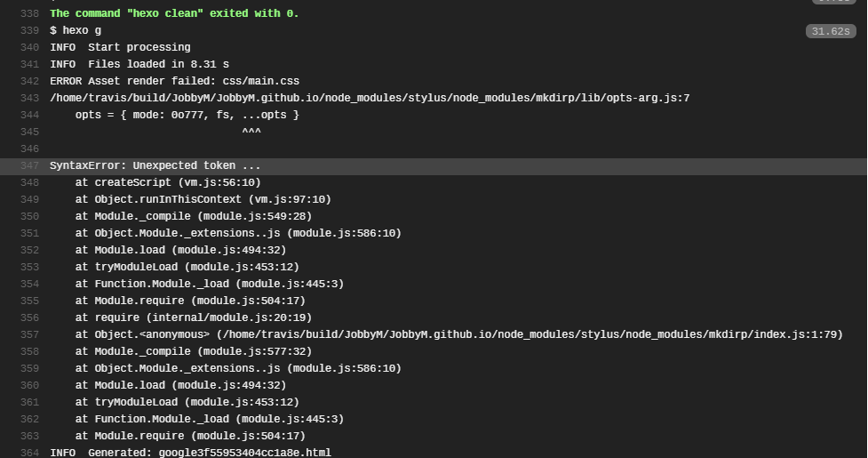Select the "hexo g" command line
Viewport: 868px width, 458px height.
point(76,30)
